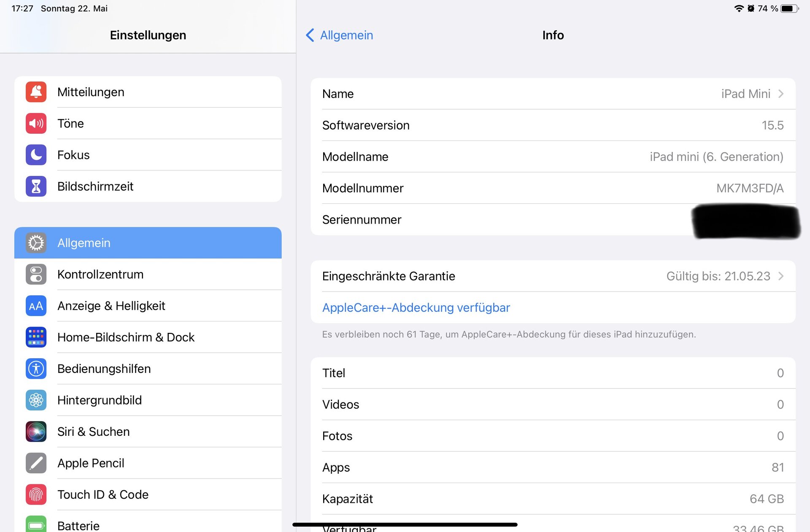Open the Töne settings
Image resolution: width=810 pixels, height=532 pixels.
pos(148,123)
